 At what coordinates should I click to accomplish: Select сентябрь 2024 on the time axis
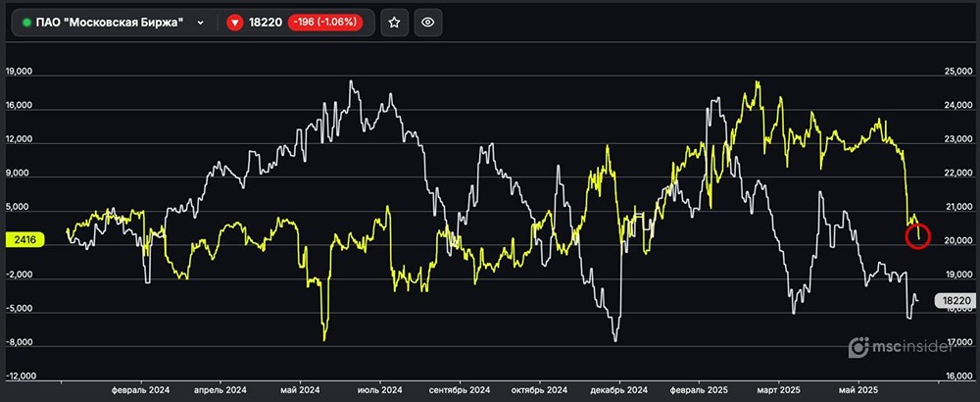pos(460,389)
